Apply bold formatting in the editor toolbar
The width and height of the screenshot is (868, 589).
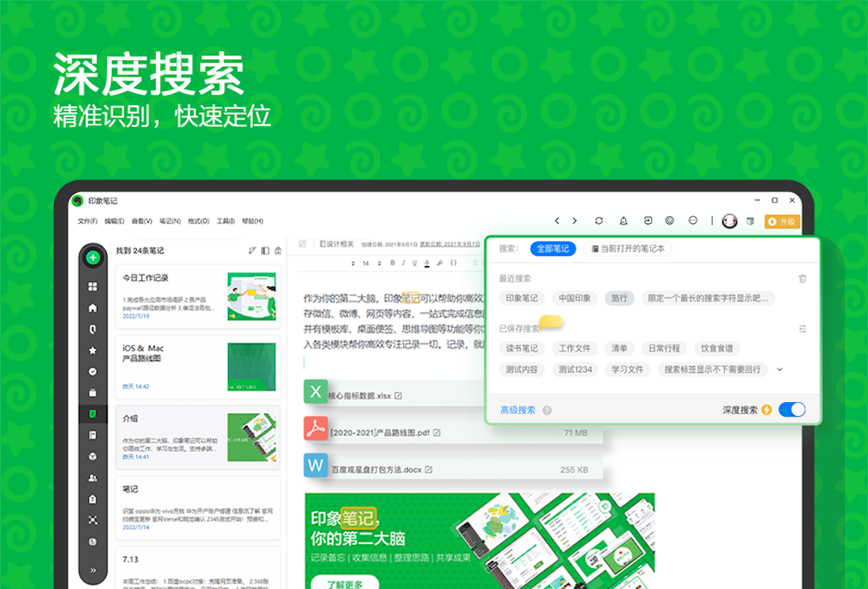[393, 263]
